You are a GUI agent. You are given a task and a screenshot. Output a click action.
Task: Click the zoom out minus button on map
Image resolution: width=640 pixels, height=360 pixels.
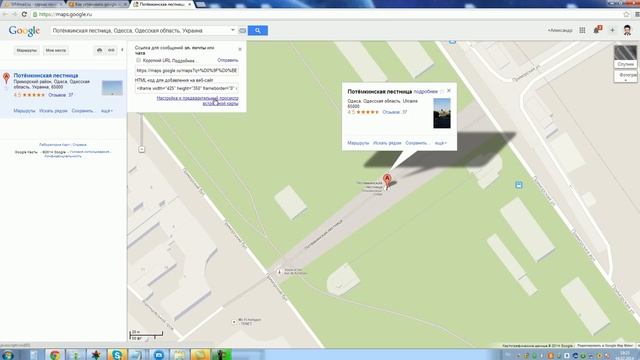pyautogui.click(x=141, y=149)
